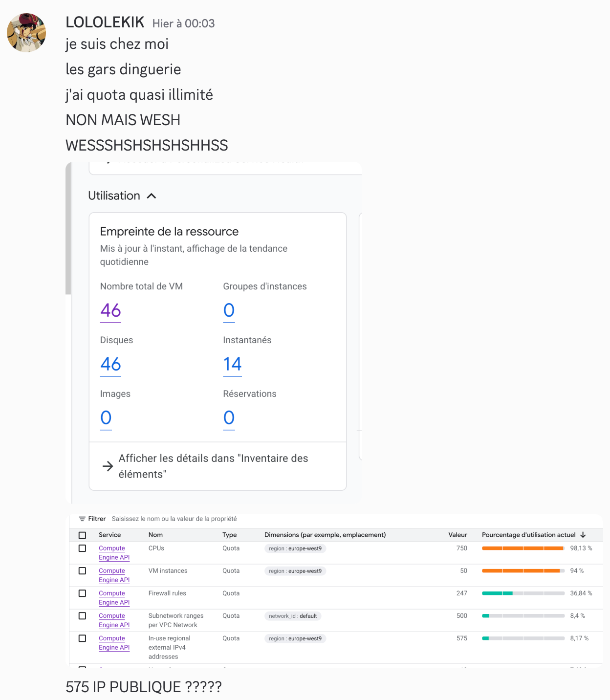Collapse the Utilisation section chevron

point(152,196)
